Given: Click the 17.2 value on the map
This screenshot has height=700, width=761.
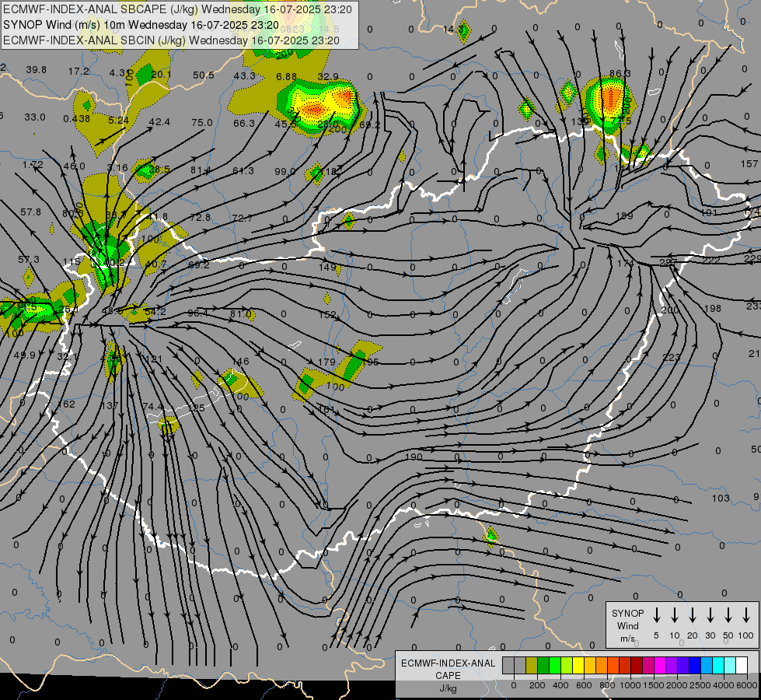Looking at the screenshot, I should pos(79,72).
